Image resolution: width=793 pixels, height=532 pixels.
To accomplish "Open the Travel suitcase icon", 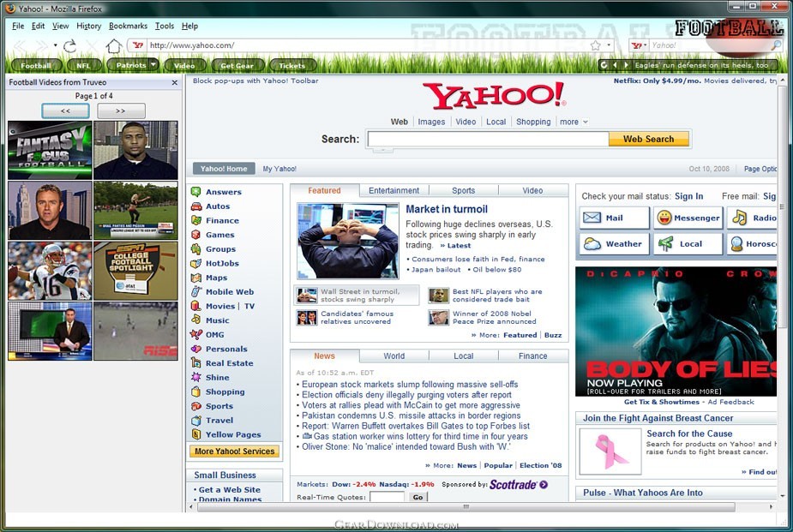I will point(196,420).
